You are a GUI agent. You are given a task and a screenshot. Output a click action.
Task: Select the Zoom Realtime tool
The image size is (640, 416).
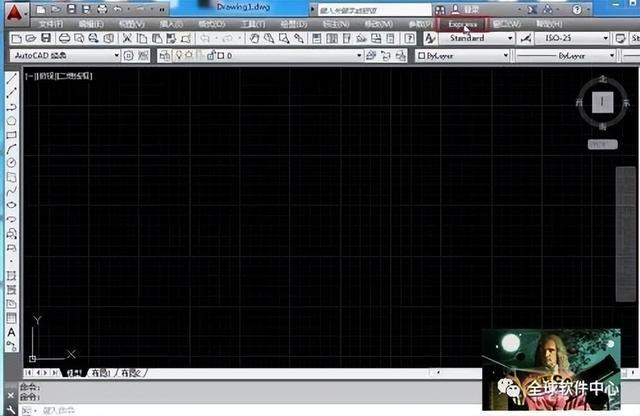[269, 38]
